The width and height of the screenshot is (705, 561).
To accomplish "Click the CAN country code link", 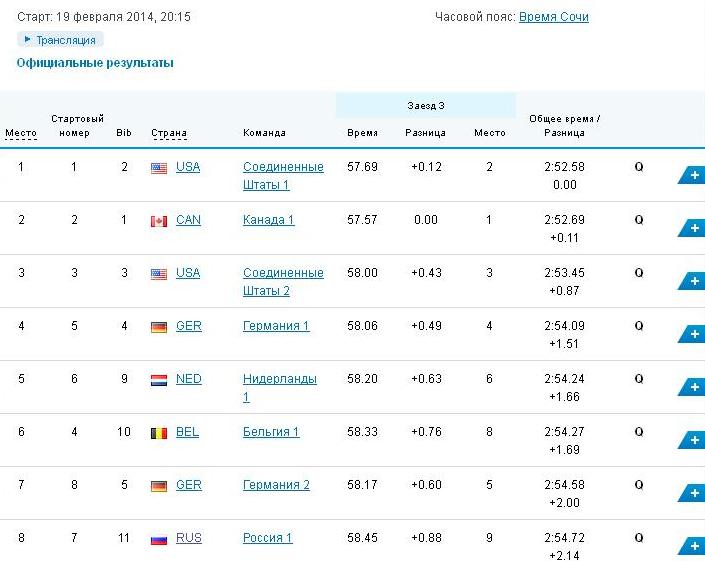I will pyautogui.click(x=188, y=220).
